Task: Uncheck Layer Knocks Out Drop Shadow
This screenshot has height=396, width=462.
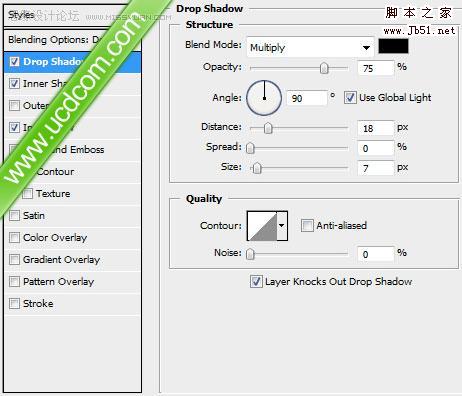Action: [256, 282]
